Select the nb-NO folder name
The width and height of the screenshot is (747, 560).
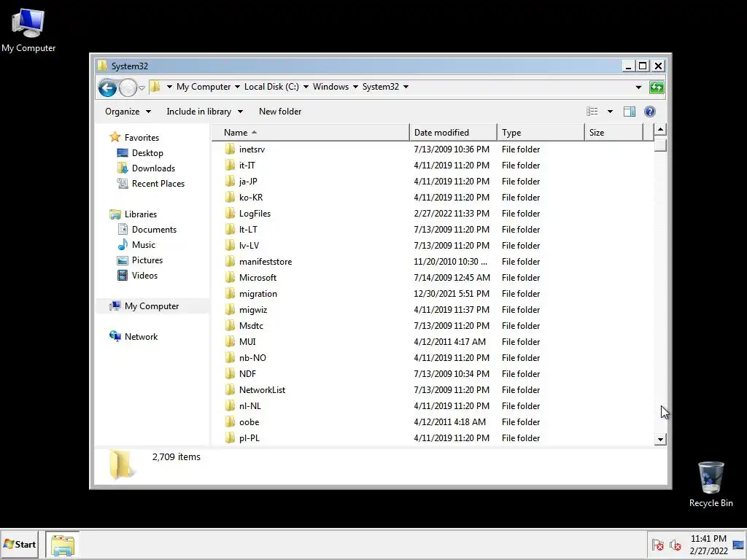click(252, 357)
